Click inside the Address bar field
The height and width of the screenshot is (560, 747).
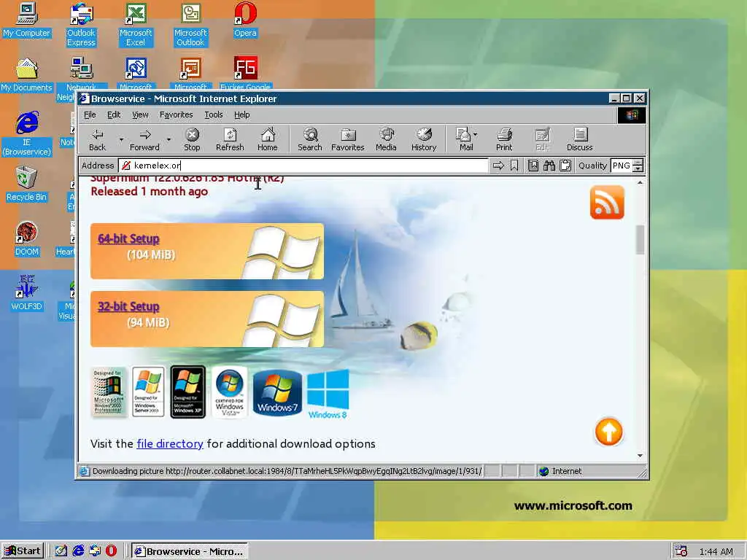304,166
